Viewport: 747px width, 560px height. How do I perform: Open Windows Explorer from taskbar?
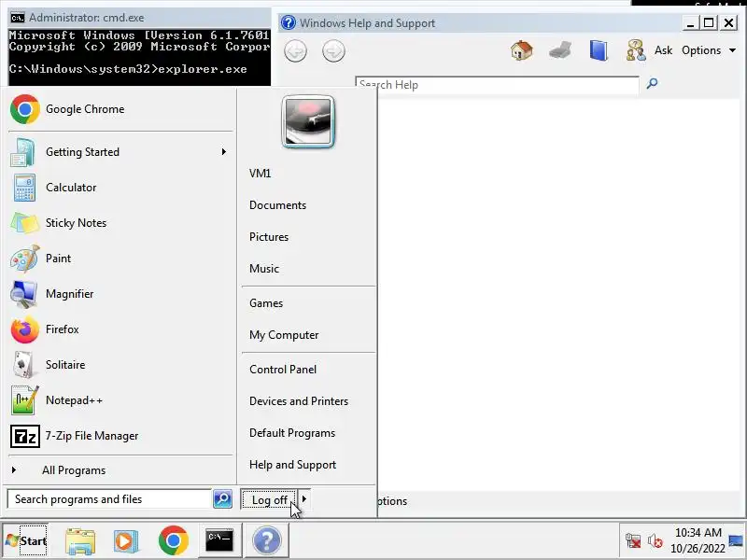pyautogui.click(x=80, y=540)
